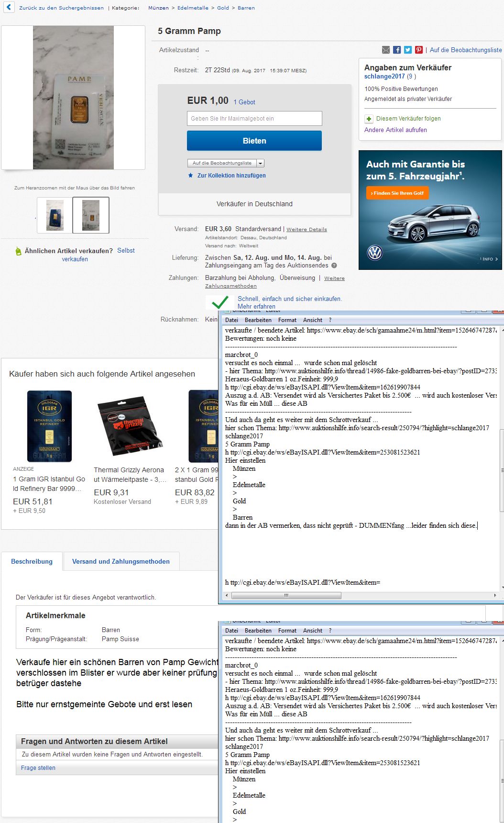This screenshot has height=823, width=504.
Task: Share the listing on Twitter
Action: coord(408,50)
